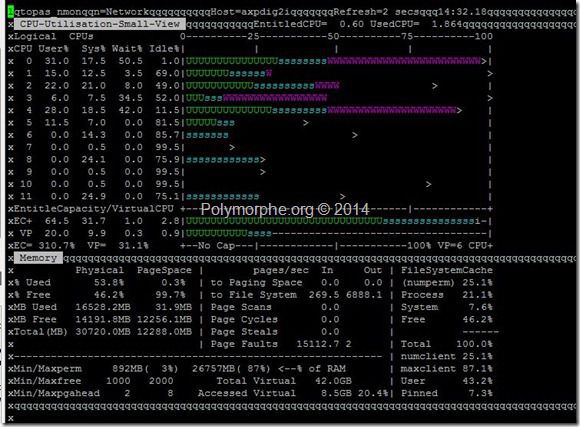Select Maxperm value 26757MB
The width and height of the screenshot is (580, 427).
213,369
